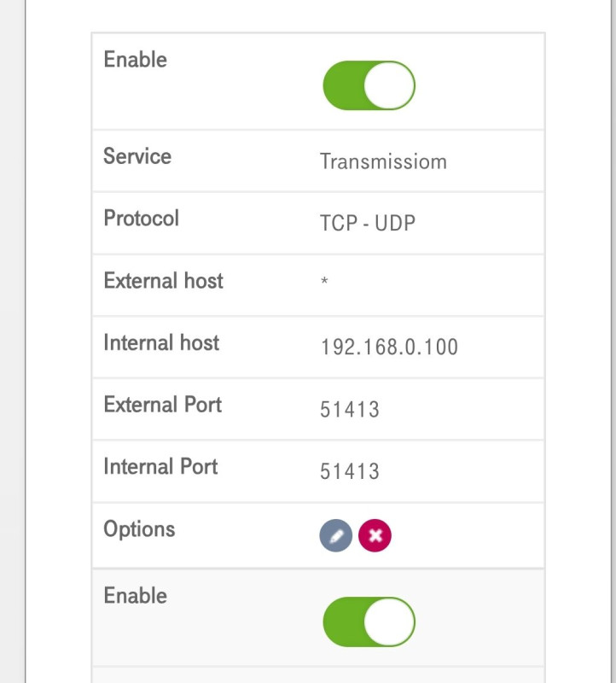This screenshot has height=683, width=616.
Task: Click the gray page background outside the card
Action: coord(12,341)
